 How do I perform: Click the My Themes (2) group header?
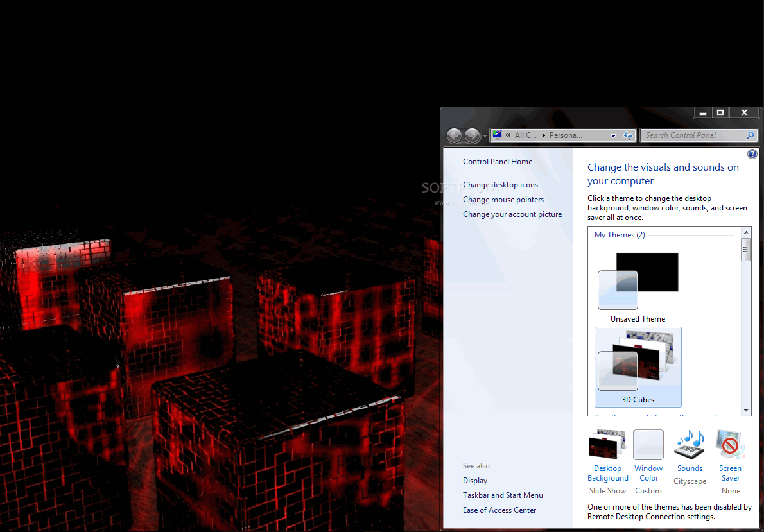coord(620,235)
